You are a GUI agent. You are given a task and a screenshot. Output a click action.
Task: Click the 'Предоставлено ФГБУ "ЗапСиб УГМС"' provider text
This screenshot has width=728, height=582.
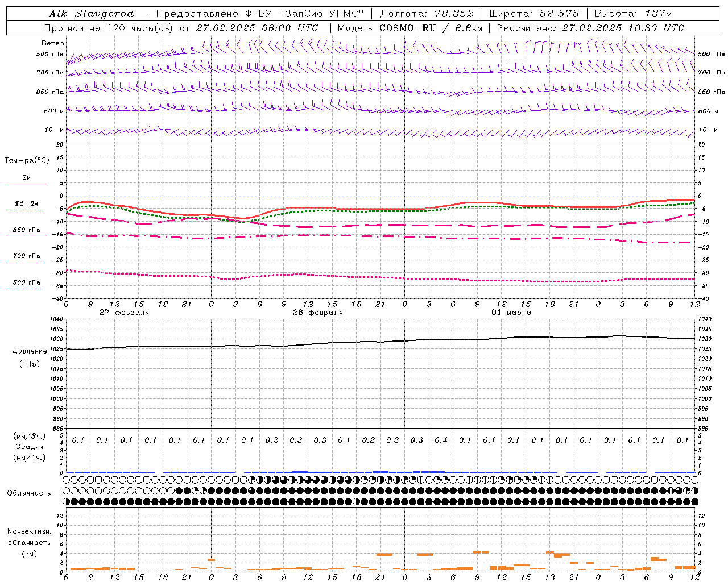(x=259, y=14)
